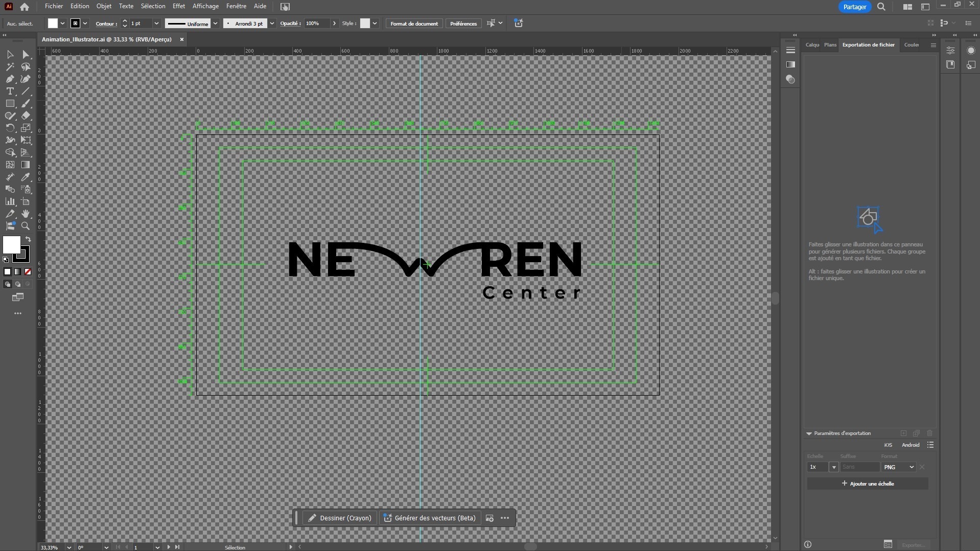Switch to the Calques panel tab
Screen dimensions: 980x551
coord(812,45)
